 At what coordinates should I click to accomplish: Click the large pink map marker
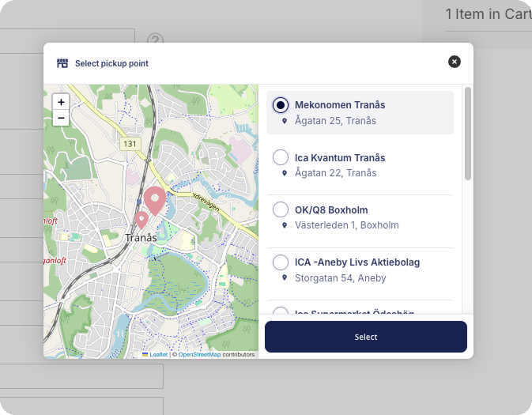(x=155, y=201)
